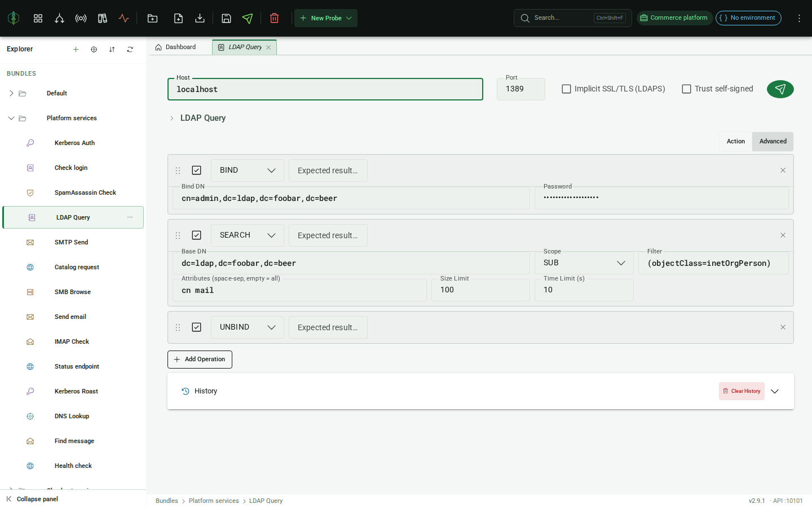The width and height of the screenshot is (812, 508).
Task: Disable the SEARCH operation checkbox
Action: 196,235
